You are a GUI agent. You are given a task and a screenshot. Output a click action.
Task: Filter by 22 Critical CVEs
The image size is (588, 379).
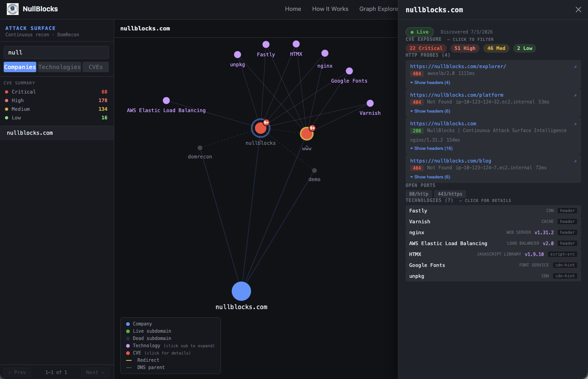(x=426, y=48)
